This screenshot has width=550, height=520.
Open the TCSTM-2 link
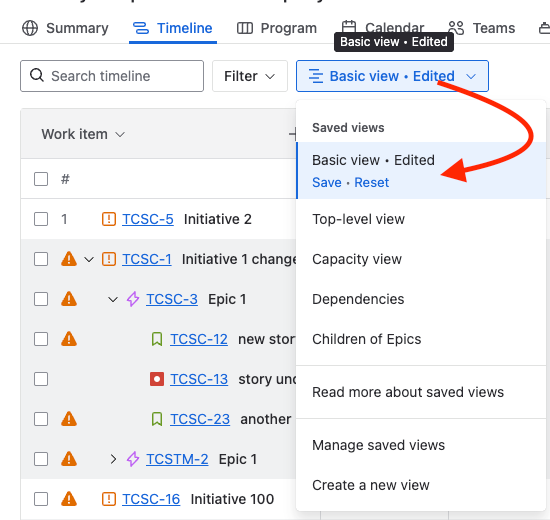pos(177,459)
